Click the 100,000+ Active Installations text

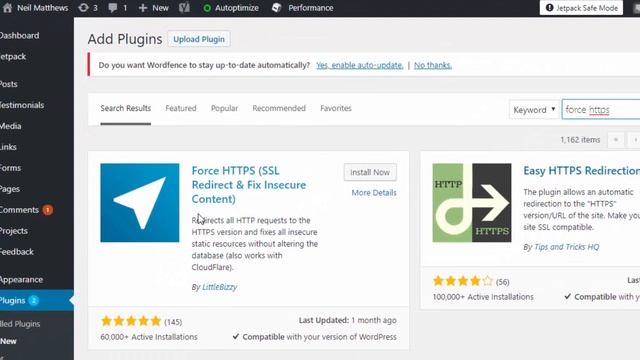483,297
